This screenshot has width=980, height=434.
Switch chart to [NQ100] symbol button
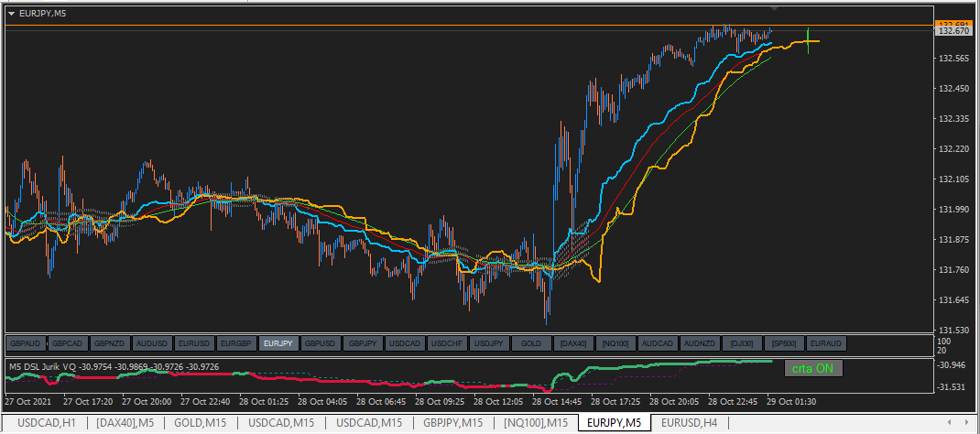click(615, 343)
